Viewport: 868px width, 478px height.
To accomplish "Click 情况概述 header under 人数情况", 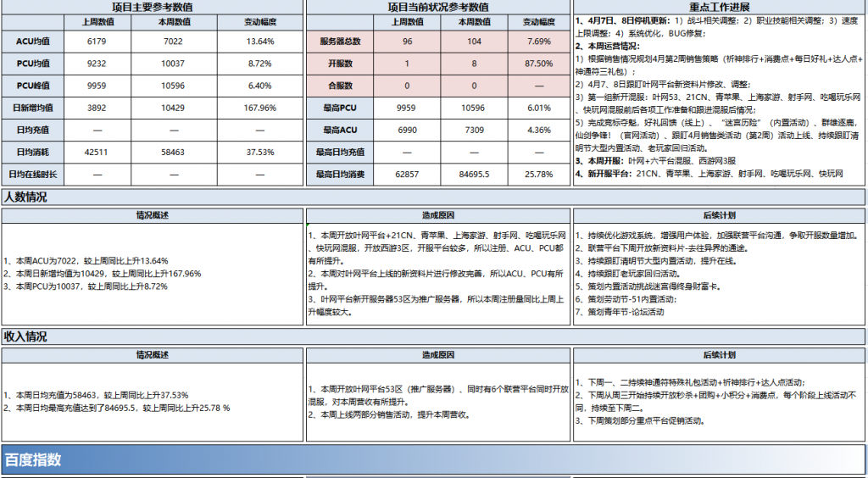I will [153, 216].
